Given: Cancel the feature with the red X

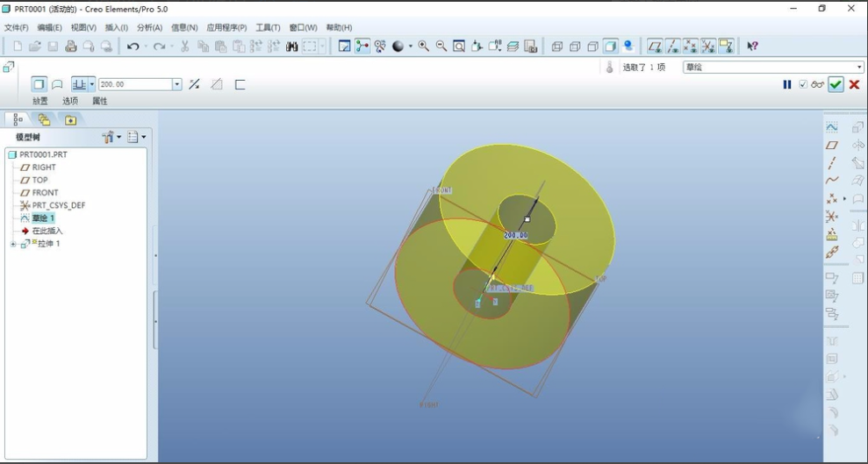Looking at the screenshot, I should 854,84.
